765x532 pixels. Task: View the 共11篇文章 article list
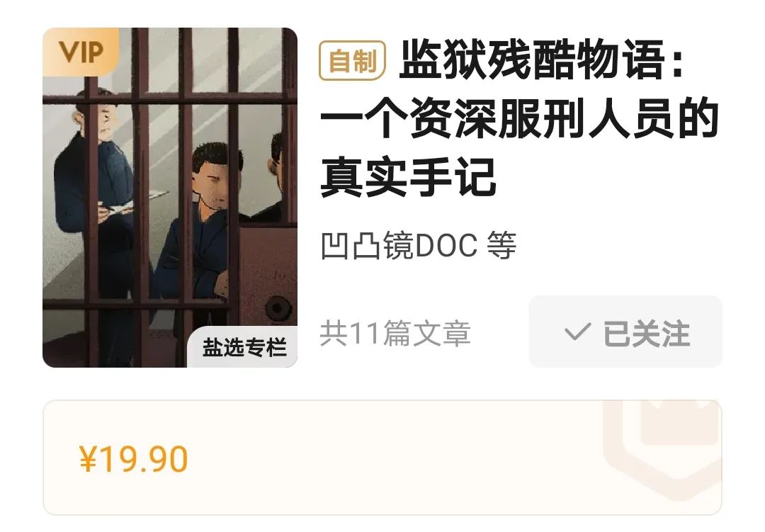click(395, 334)
